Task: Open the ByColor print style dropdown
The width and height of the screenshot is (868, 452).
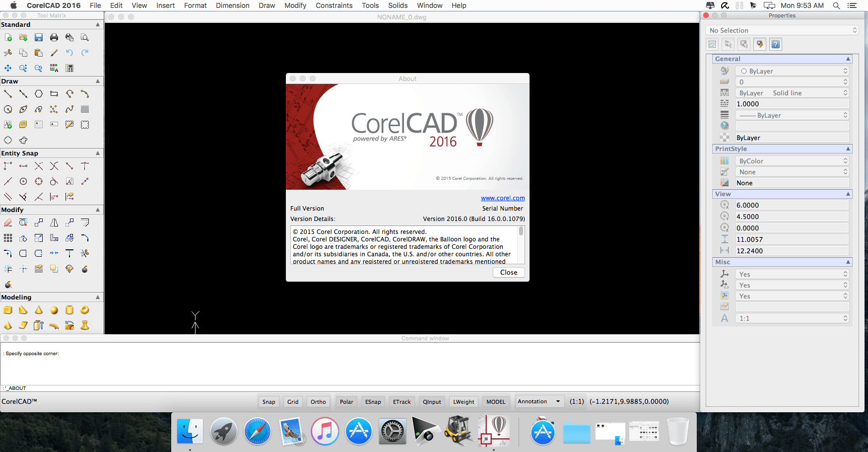Action: 792,161
